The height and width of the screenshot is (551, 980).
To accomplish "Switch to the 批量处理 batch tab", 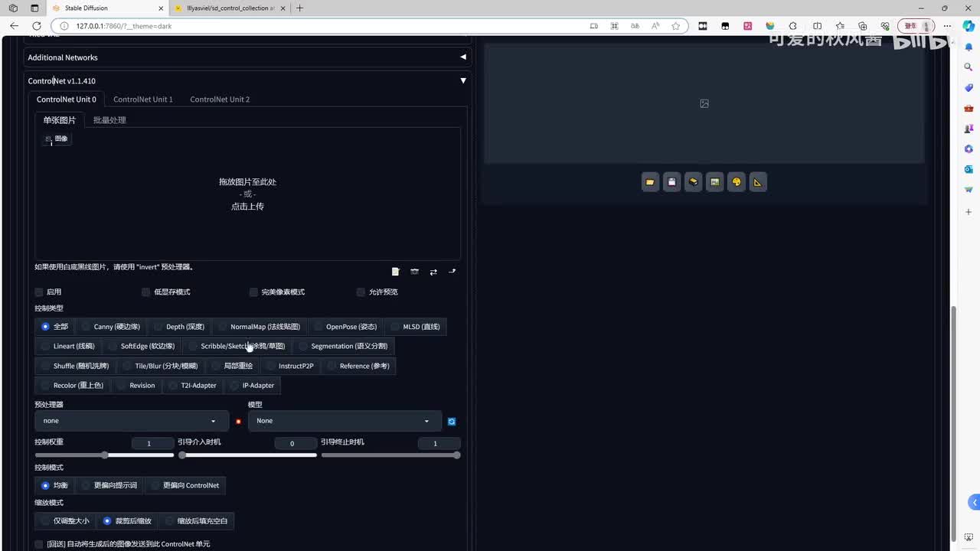I will click(x=109, y=120).
